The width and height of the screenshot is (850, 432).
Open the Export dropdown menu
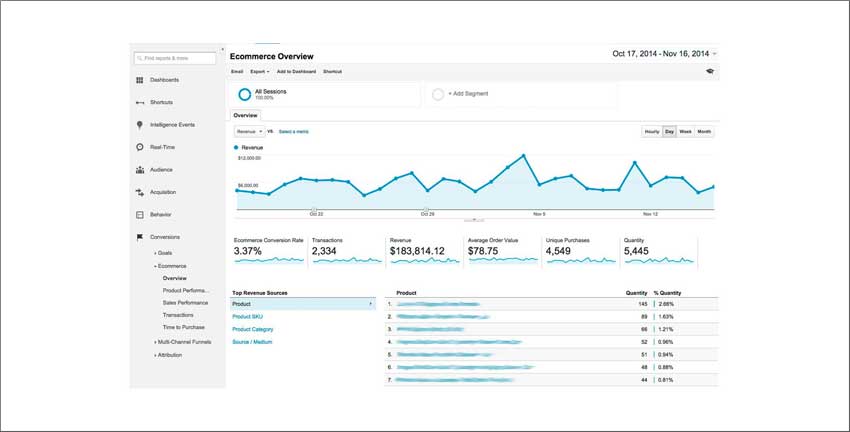[x=260, y=72]
